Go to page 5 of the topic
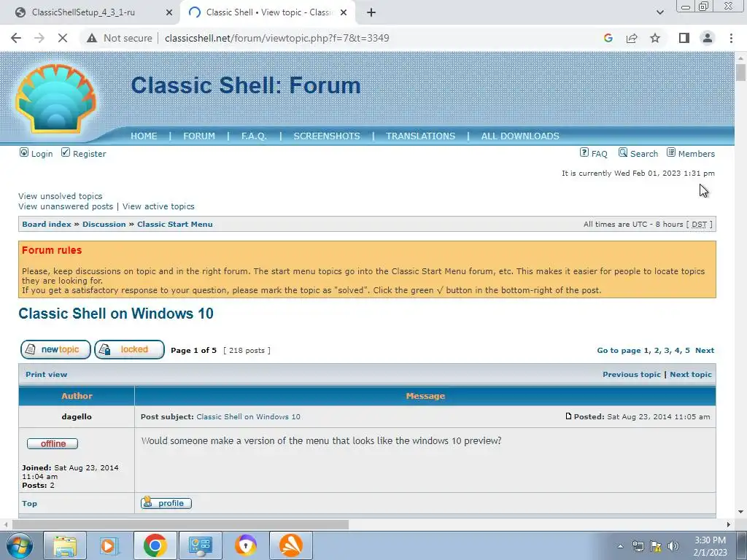This screenshot has width=747, height=560. (x=687, y=351)
